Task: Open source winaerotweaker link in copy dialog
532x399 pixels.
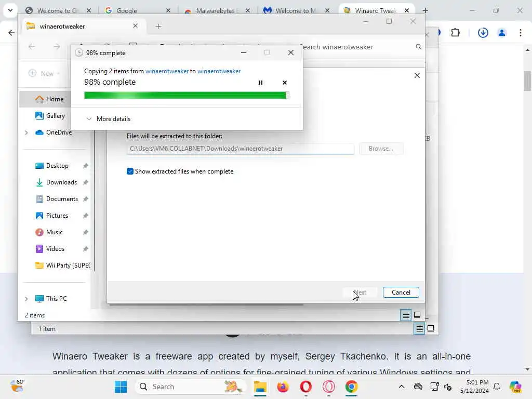Action: pyautogui.click(x=167, y=71)
